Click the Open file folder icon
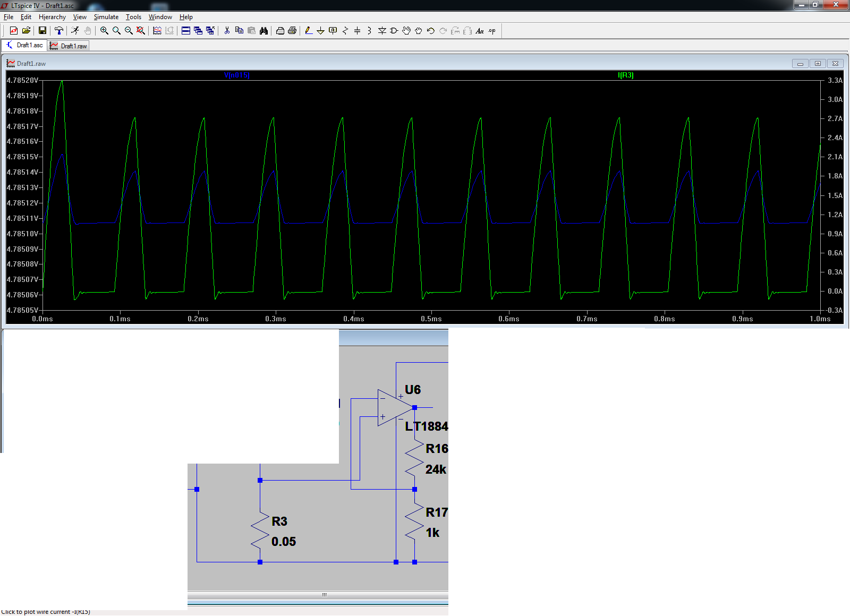This screenshot has width=850, height=616. [26, 31]
